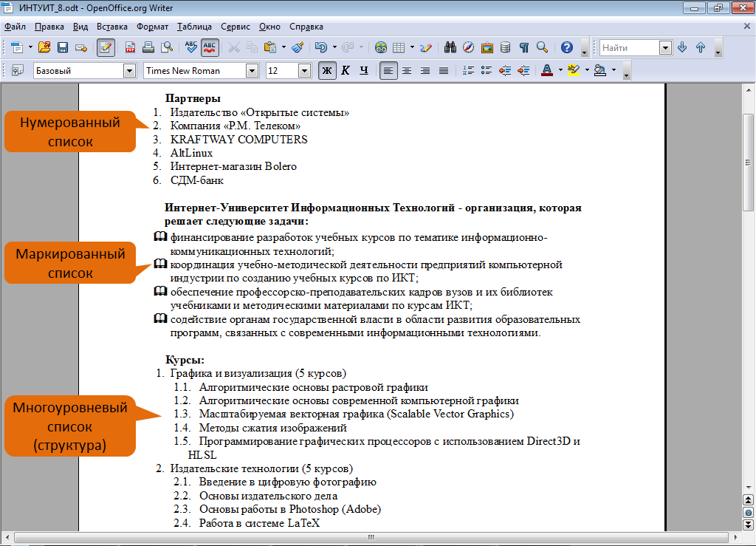Align text left

(388, 70)
